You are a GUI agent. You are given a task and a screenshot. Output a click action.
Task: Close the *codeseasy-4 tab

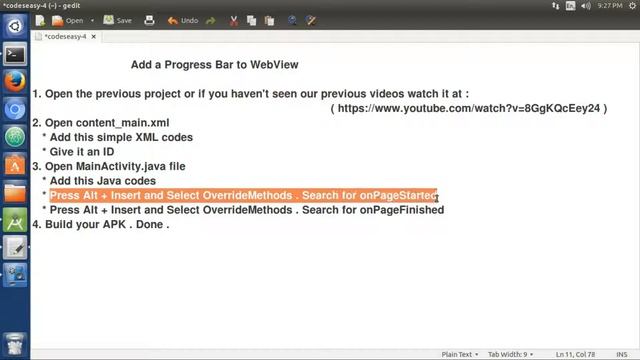[93, 36]
